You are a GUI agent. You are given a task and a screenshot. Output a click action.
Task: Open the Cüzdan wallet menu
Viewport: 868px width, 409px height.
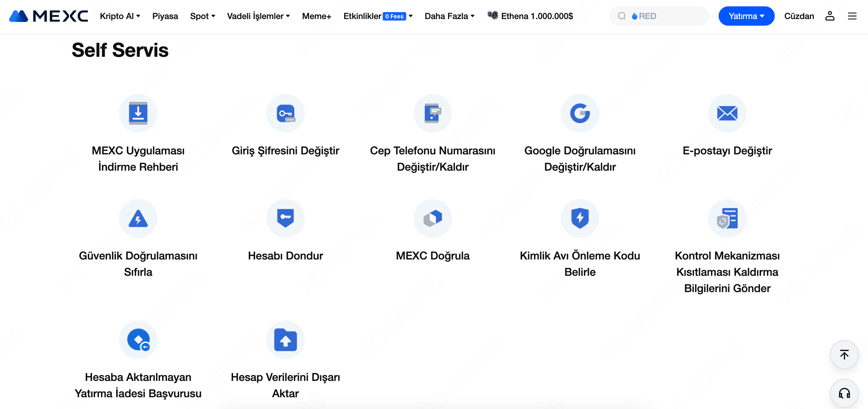click(799, 16)
